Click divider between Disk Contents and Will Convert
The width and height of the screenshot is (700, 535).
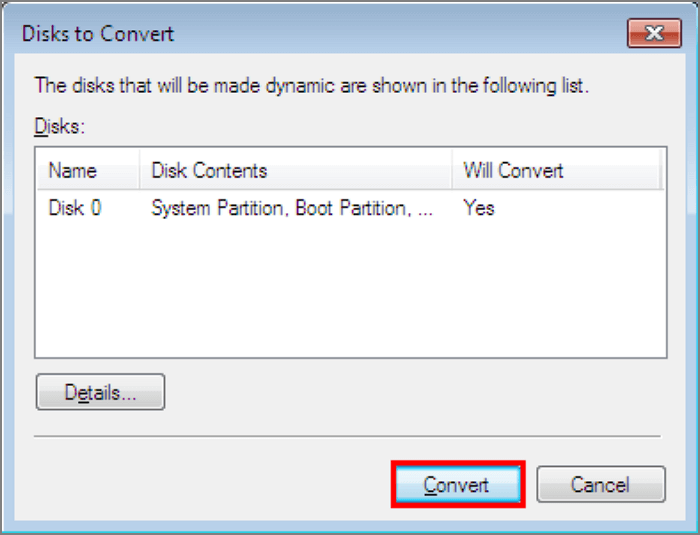(x=453, y=170)
